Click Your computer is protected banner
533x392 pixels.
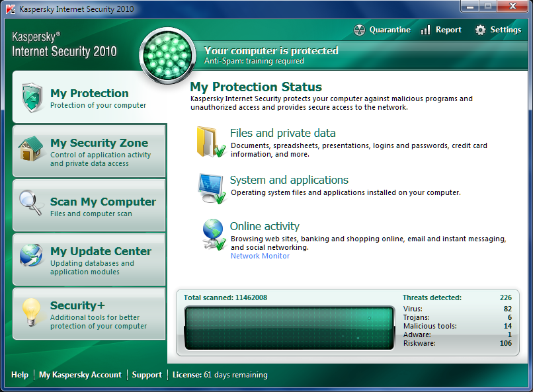(271, 51)
